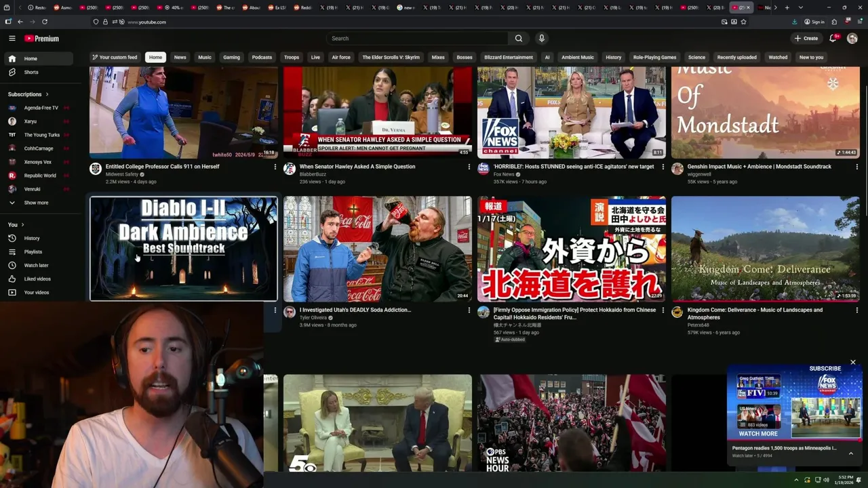Click the Search input field
Screen dimensions: 868x488
[417, 39]
